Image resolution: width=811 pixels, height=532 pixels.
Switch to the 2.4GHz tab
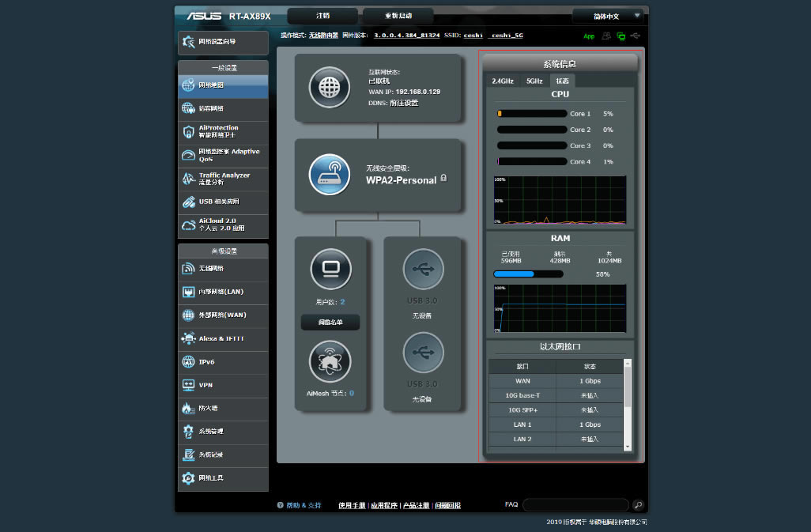point(503,81)
